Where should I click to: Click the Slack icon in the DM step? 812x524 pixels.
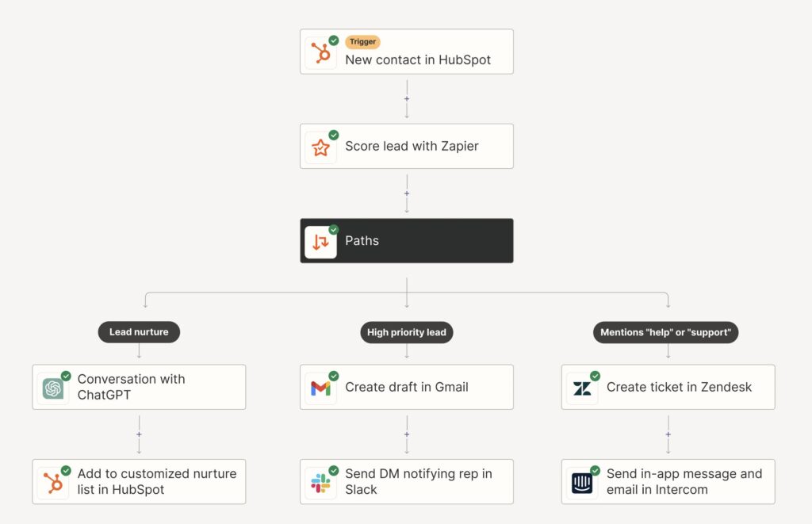(x=320, y=481)
